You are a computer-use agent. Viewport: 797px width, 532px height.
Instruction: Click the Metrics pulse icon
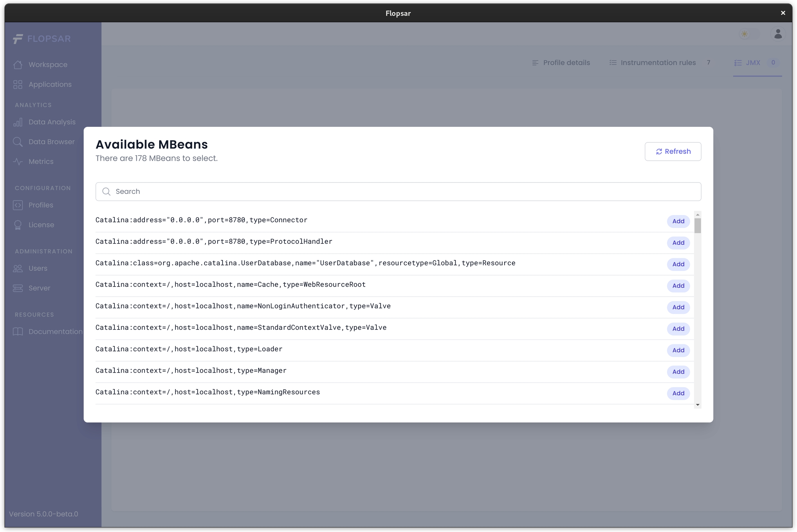pyautogui.click(x=18, y=161)
